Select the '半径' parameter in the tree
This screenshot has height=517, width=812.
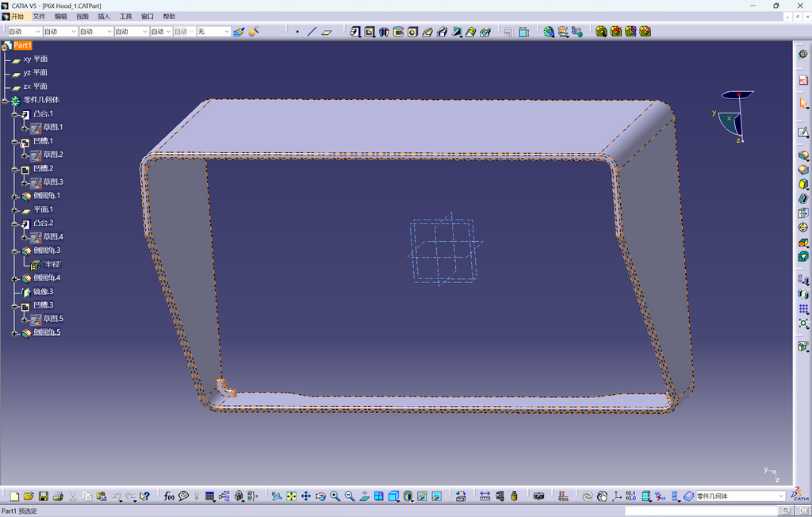[x=52, y=264]
